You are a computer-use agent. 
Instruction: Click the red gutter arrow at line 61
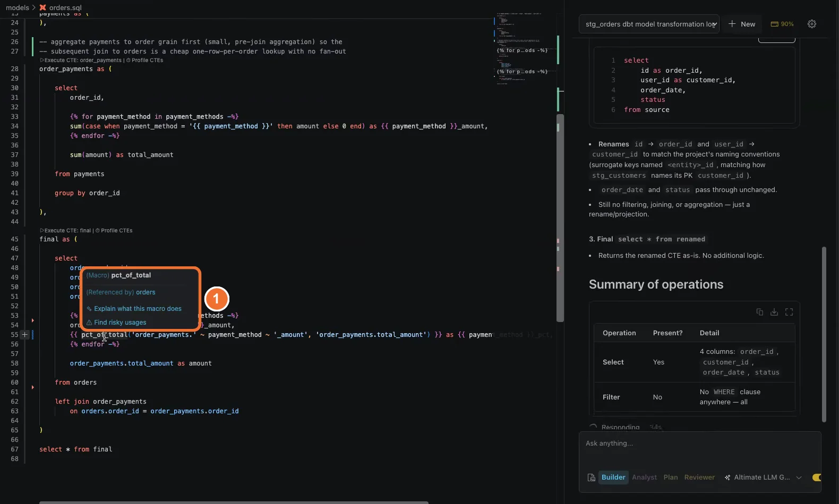pos(33,387)
